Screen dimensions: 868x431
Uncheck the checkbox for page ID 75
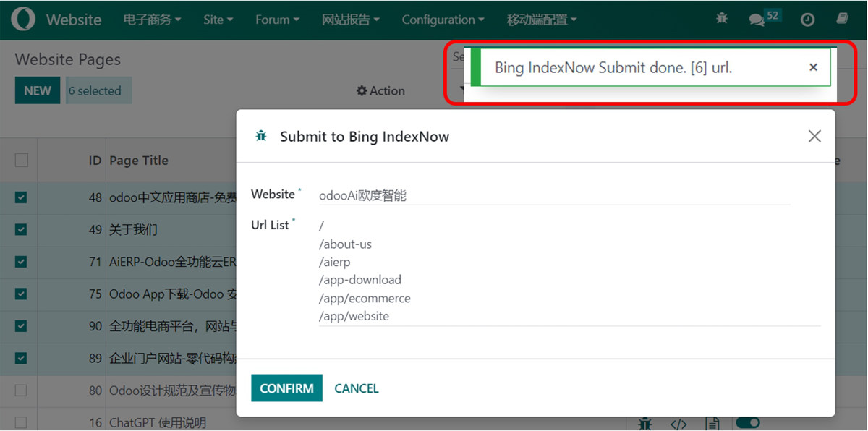point(21,294)
